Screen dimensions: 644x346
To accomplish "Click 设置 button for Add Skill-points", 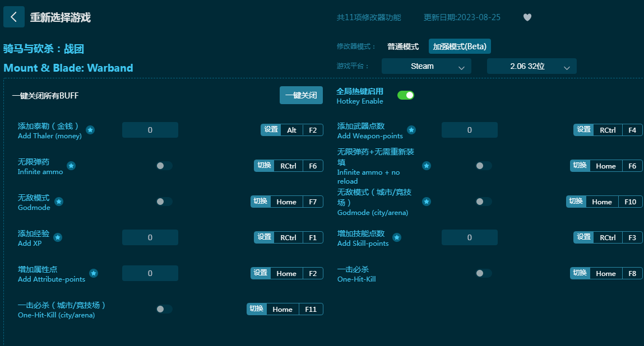I will point(583,237).
